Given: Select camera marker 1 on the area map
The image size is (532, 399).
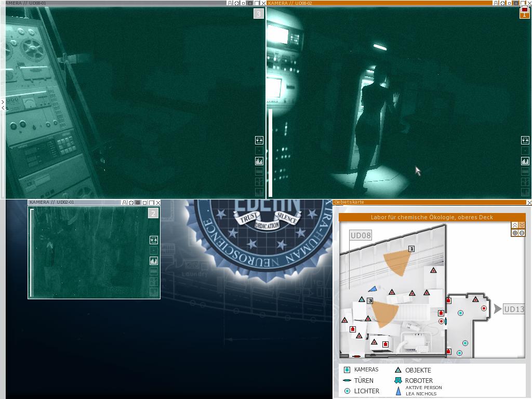Looking at the screenshot, I should 411,249.
